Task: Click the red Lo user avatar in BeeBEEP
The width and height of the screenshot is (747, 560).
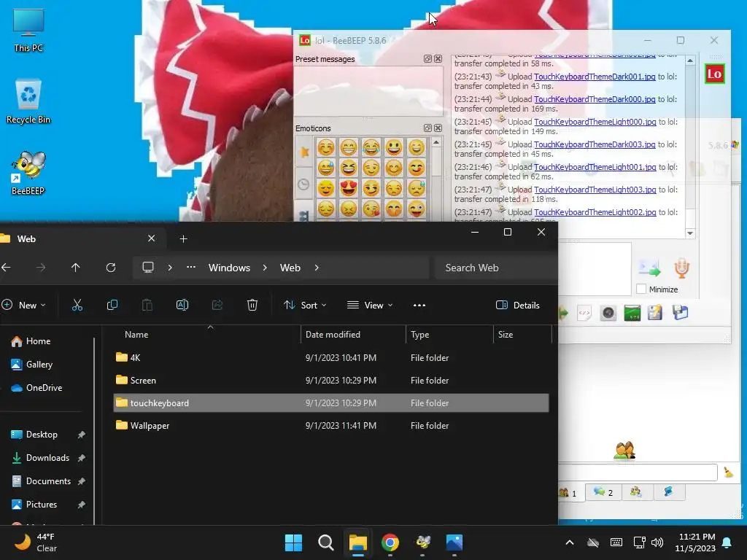Action: 714,74
